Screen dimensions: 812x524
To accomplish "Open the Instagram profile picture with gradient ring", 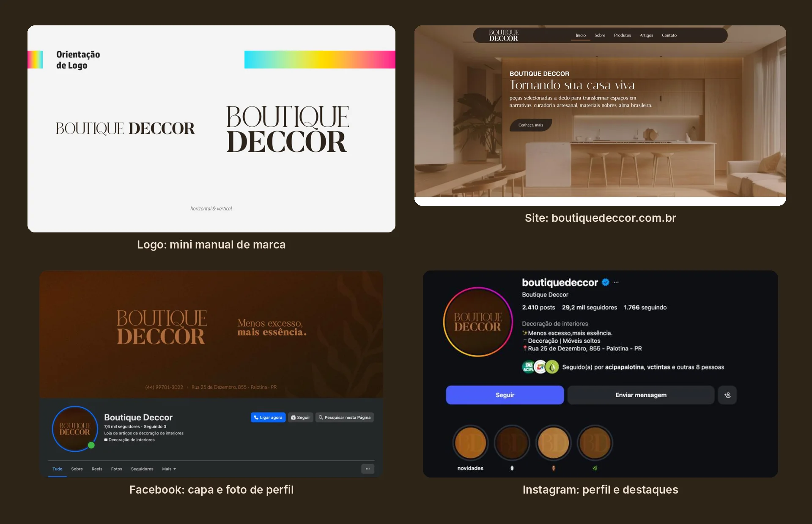I will coord(478,322).
